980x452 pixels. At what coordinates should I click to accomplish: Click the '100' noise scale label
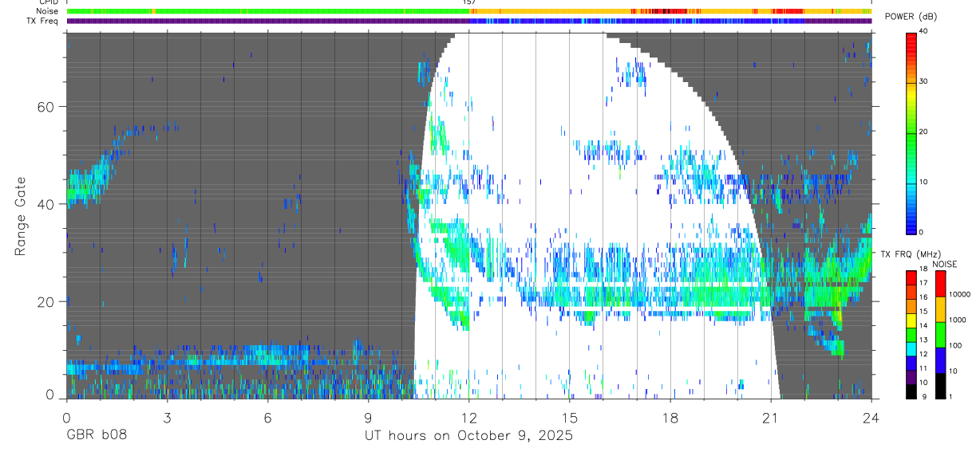point(955,345)
